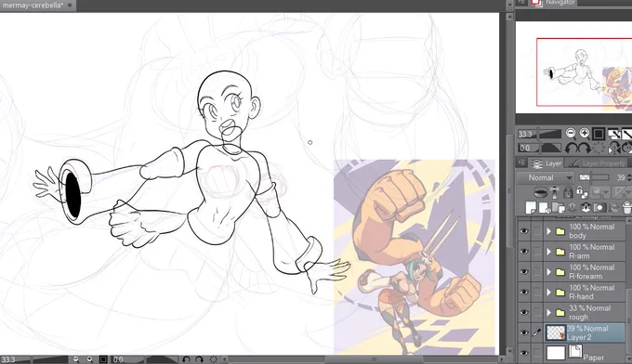
Task: Switch to the Layer tab
Action: [546, 163]
